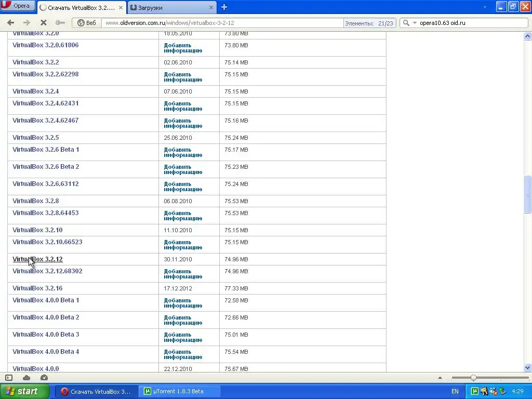Open VirtualBox 4.0.0 Beta 4 link
This screenshot has height=399, width=532.
pos(46,352)
